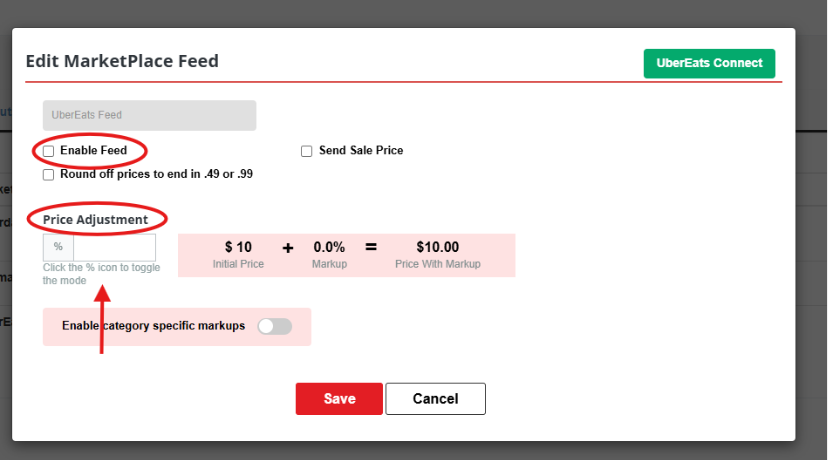Viewport: 828px width, 460px height.
Task: Enable rounding prices to .49 or .99
Action: 49,175
